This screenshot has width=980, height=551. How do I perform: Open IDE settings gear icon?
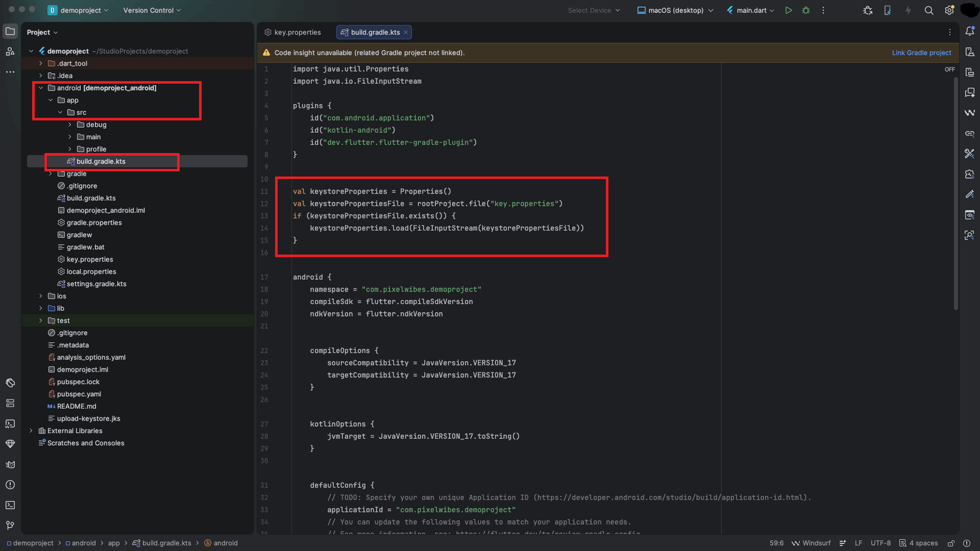click(x=949, y=10)
